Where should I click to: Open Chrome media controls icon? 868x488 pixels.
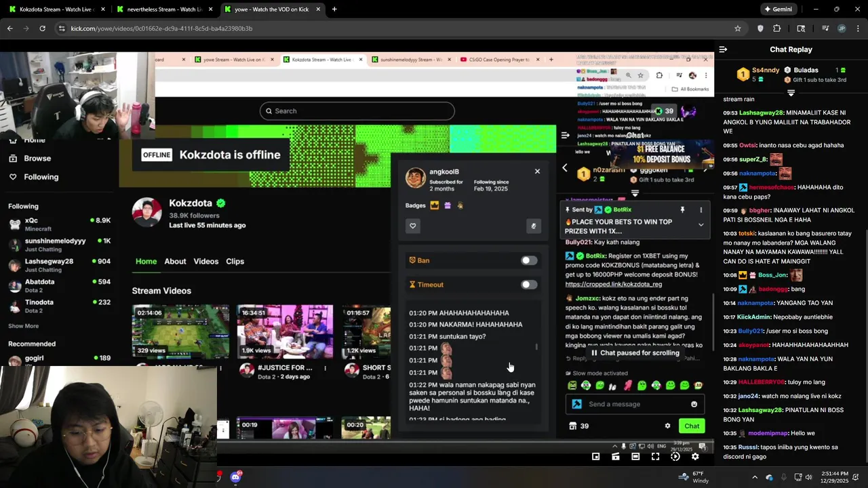coord(825,28)
